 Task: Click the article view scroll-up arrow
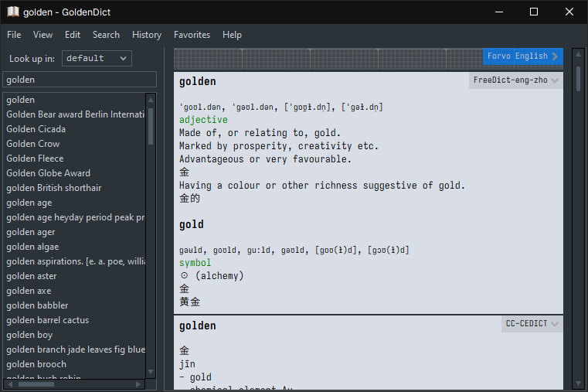(577, 53)
